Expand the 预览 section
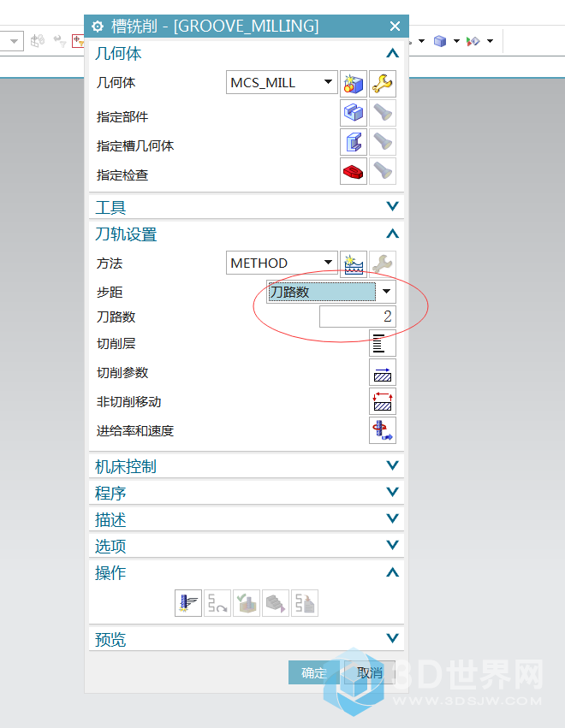Image resolution: width=565 pixels, height=728 pixels. pos(393,638)
